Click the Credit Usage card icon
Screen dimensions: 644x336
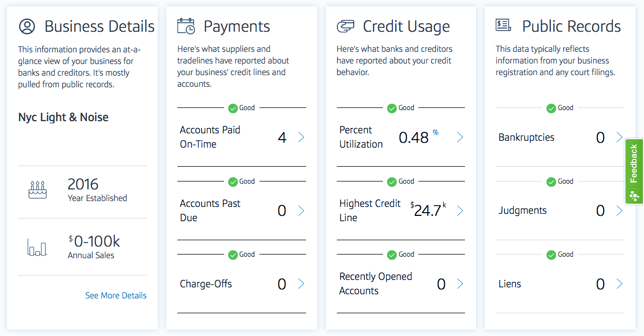tap(345, 26)
